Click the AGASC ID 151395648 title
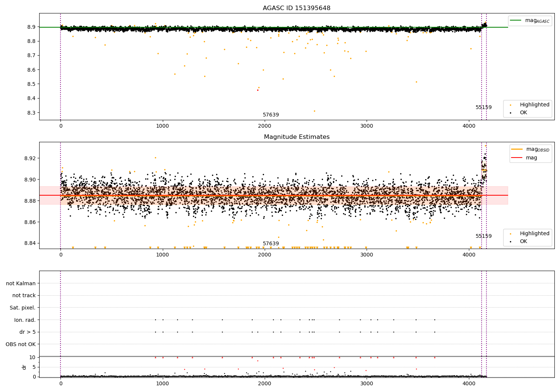 [296, 8]
